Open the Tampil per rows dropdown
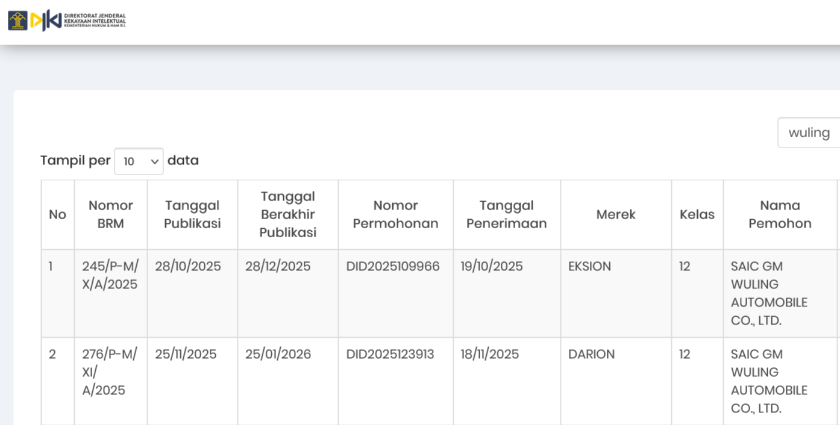Viewport: 840px width, 425px height. (x=138, y=161)
